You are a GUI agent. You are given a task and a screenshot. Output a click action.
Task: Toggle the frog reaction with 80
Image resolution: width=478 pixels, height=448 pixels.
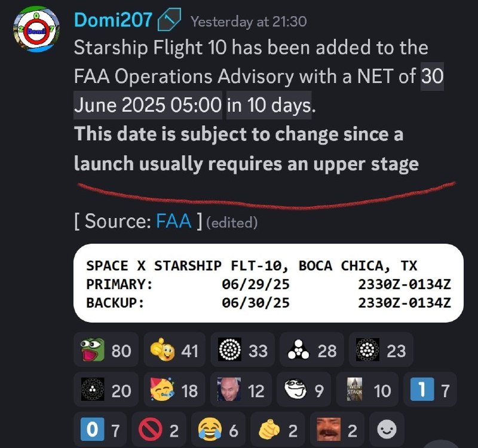[x=106, y=349]
